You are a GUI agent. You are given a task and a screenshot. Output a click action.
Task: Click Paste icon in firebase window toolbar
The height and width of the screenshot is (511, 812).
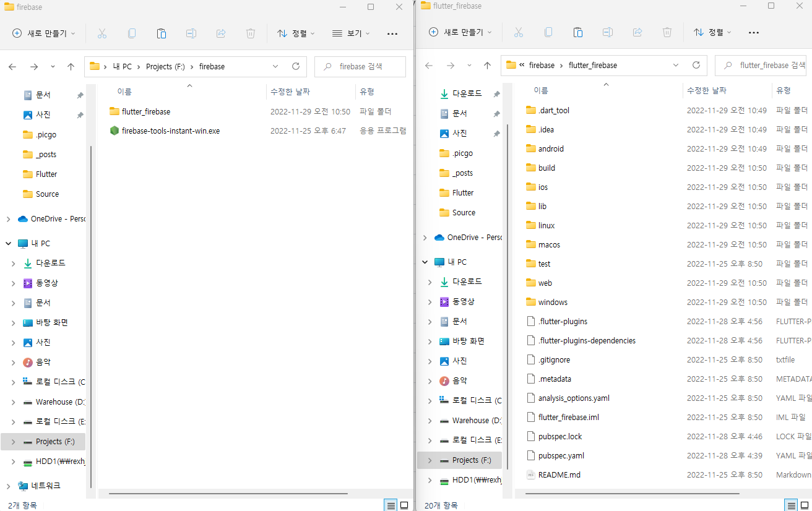point(162,33)
